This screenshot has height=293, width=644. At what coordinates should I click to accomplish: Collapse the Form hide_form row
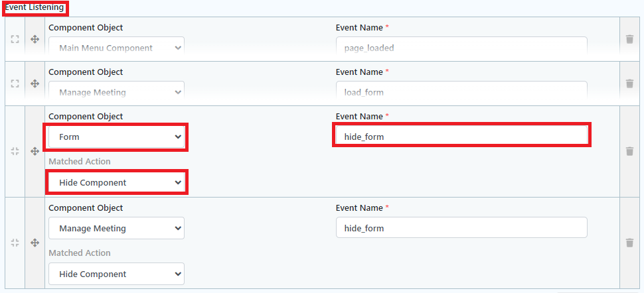pyautogui.click(x=15, y=151)
